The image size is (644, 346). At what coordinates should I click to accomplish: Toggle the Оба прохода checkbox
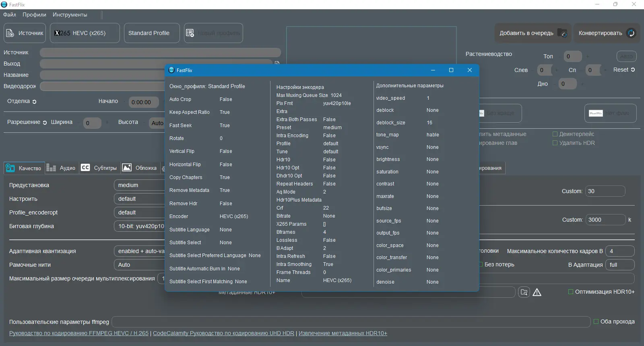596,321
